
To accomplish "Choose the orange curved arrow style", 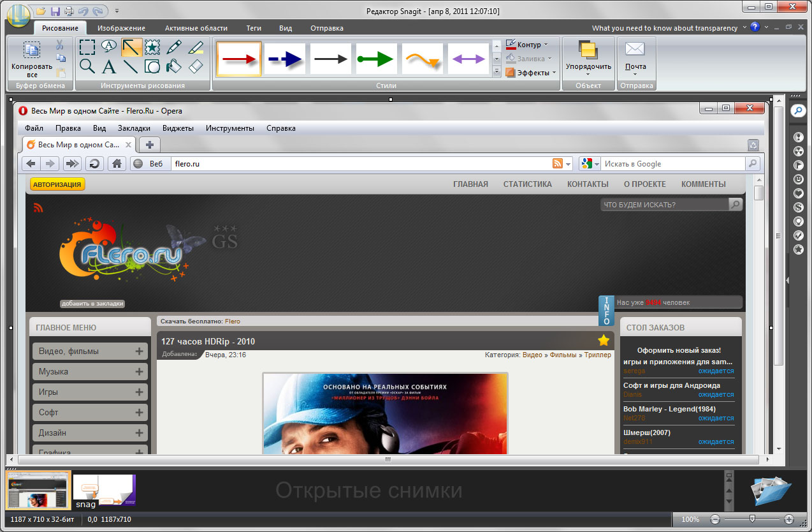I will pyautogui.click(x=423, y=59).
